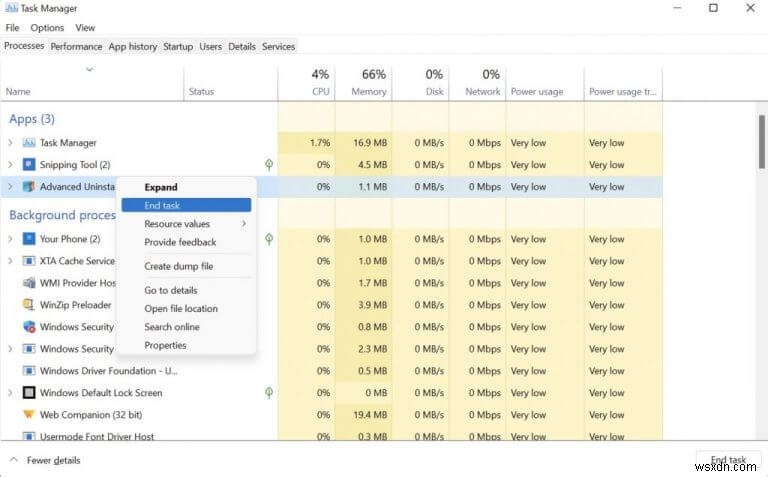768x477 pixels.
Task: Click the Usermode Font Driver Host icon
Action: (29, 436)
